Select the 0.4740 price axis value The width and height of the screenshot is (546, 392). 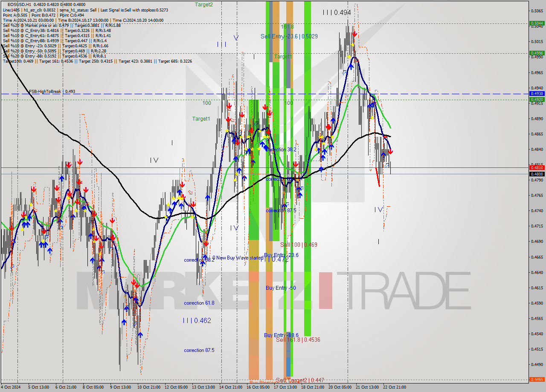tap(537, 210)
